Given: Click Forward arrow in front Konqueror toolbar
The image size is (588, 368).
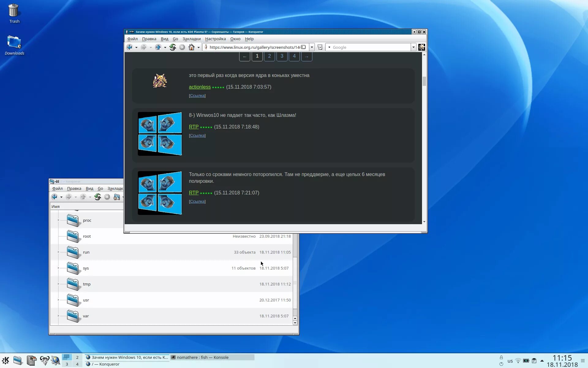Looking at the screenshot, I should (x=144, y=47).
